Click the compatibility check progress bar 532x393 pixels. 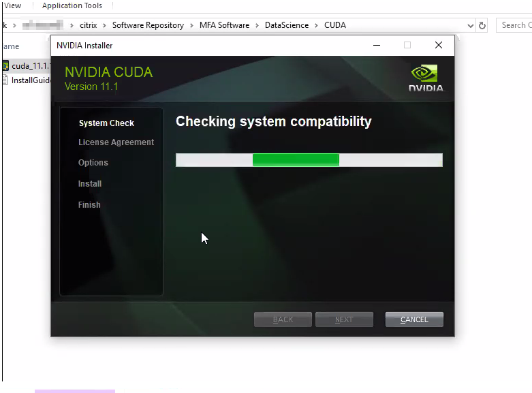pos(309,160)
